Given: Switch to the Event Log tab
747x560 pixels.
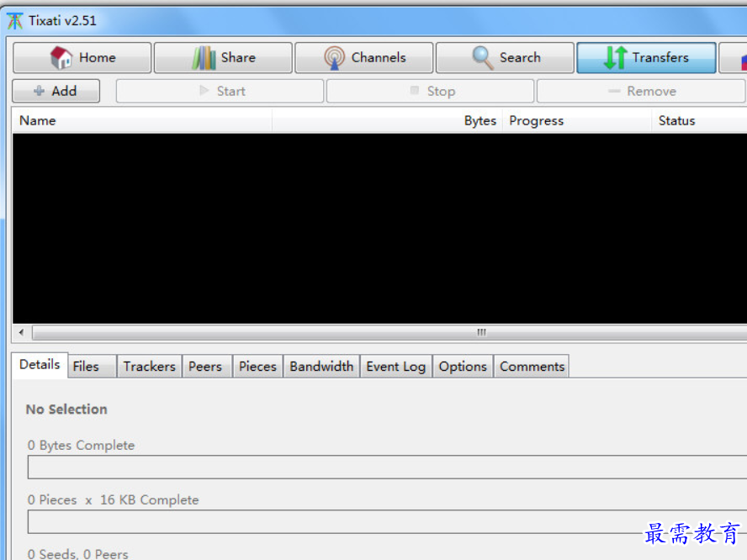Looking at the screenshot, I should (396, 367).
